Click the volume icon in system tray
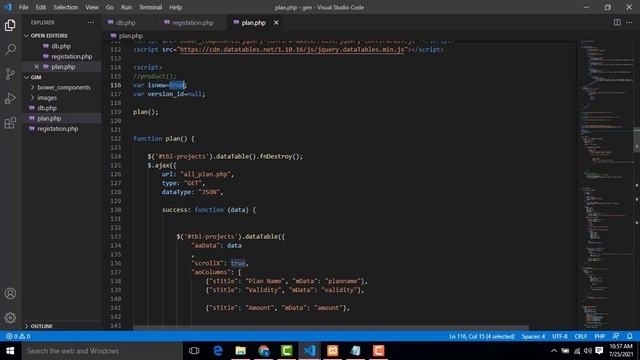The height and width of the screenshot is (360, 640). [x=588, y=351]
